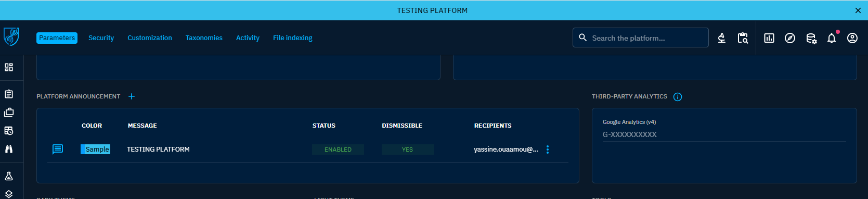Open Arsenal layers icon in sidebar
The height and width of the screenshot is (199, 868).
[x=9, y=194]
